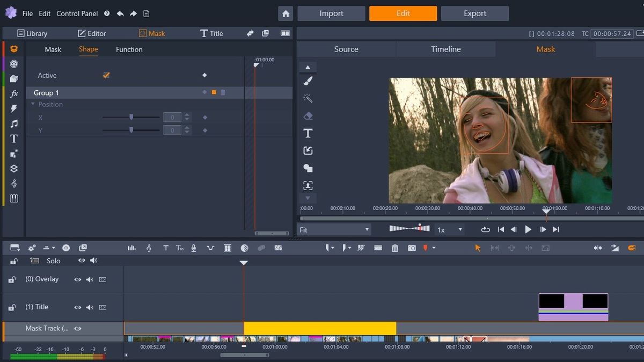Screen dimensions: 644x362
Task: Open the Title (T) section in the sidebar
Action: tap(13, 138)
